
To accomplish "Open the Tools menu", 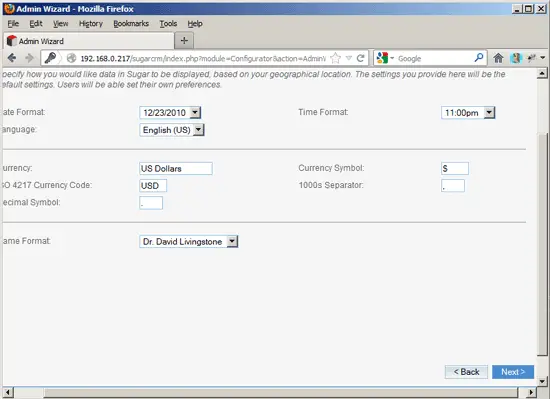I will (168, 23).
